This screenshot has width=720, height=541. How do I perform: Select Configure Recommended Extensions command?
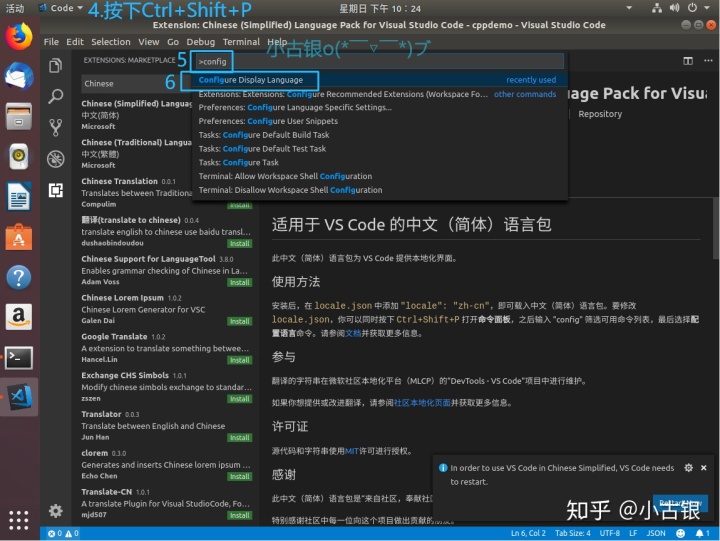pos(380,94)
